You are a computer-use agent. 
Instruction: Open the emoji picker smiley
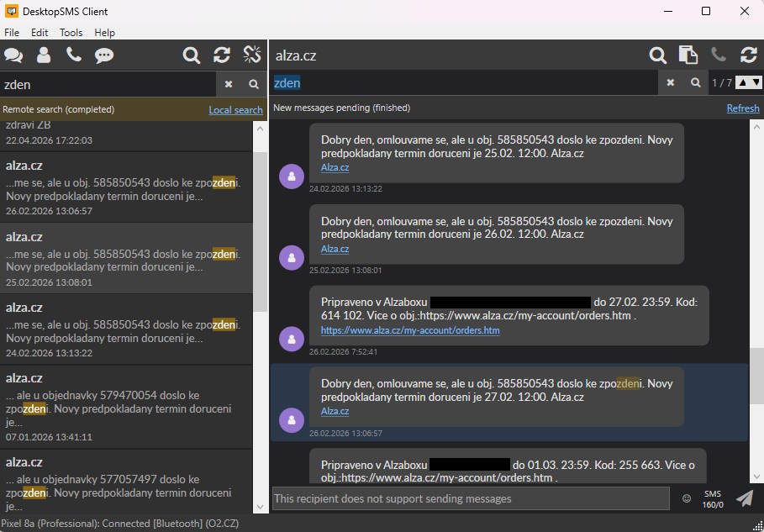click(x=687, y=498)
